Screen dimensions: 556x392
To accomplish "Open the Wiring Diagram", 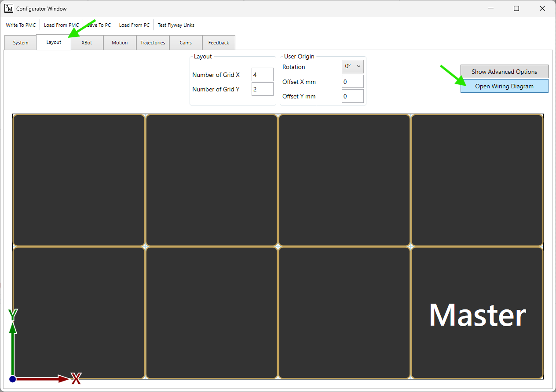I will 504,86.
